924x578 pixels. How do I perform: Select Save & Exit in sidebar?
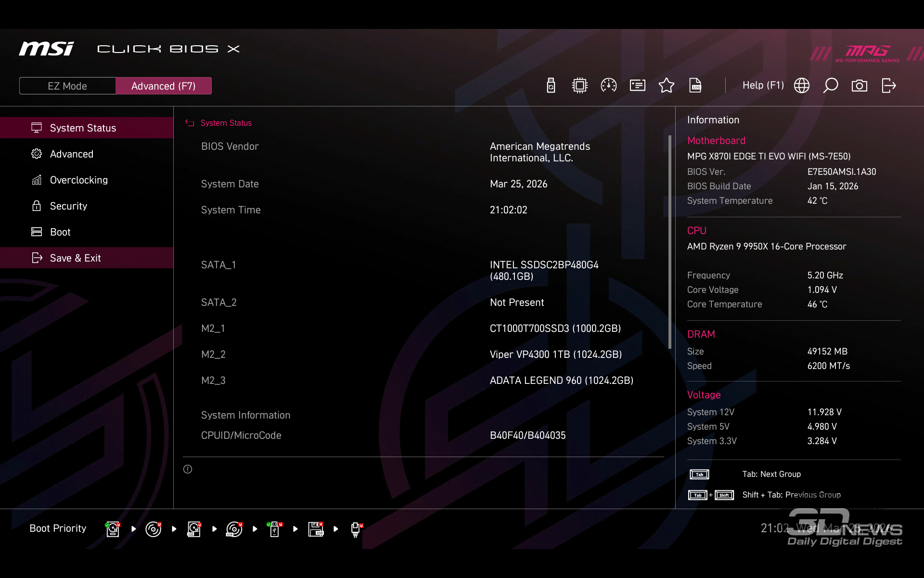point(76,258)
